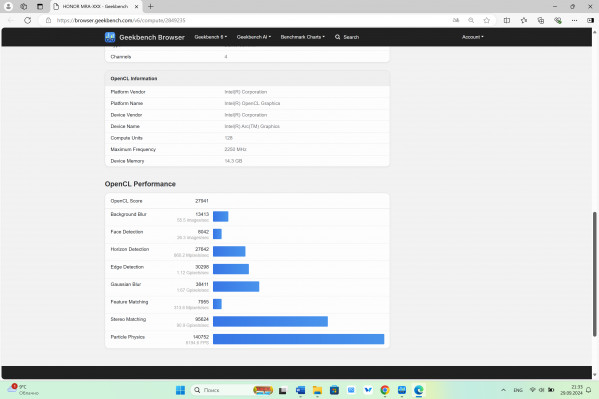
Task: Click the Geekbench Browser logo icon
Action: point(110,37)
